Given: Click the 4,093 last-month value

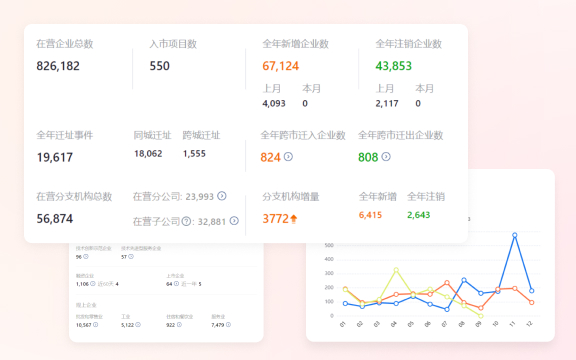Looking at the screenshot, I should click(274, 104).
